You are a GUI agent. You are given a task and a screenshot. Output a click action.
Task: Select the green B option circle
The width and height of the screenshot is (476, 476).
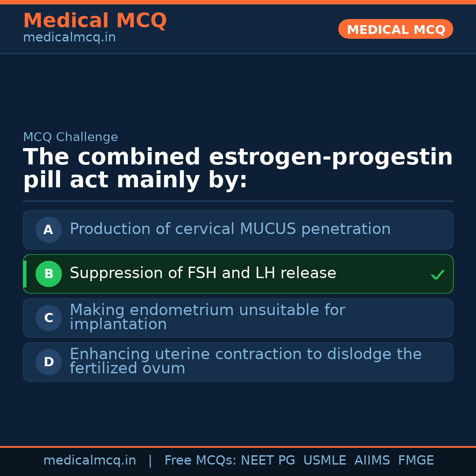(x=48, y=274)
